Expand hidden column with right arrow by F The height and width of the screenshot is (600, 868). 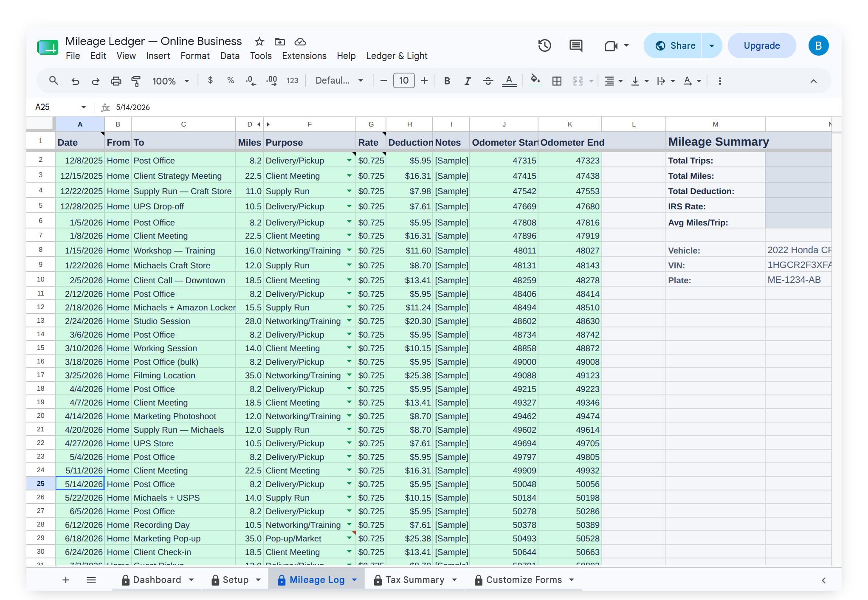point(268,124)
